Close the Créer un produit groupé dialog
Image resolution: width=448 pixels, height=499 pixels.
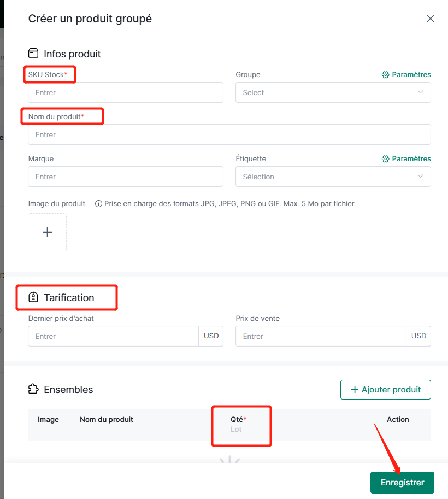[x=430, y=19]
